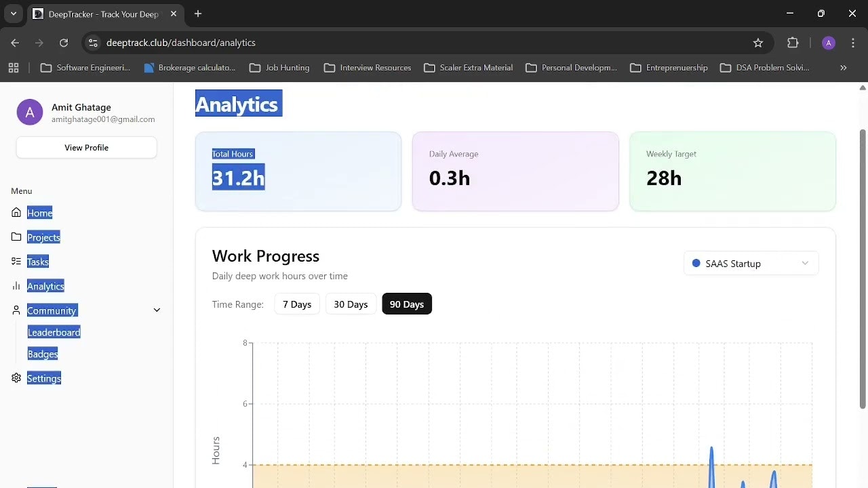Select the 7 Days time range
Image resolution: width=868 pixels, height=488 pixels.
tap(297, 304)
